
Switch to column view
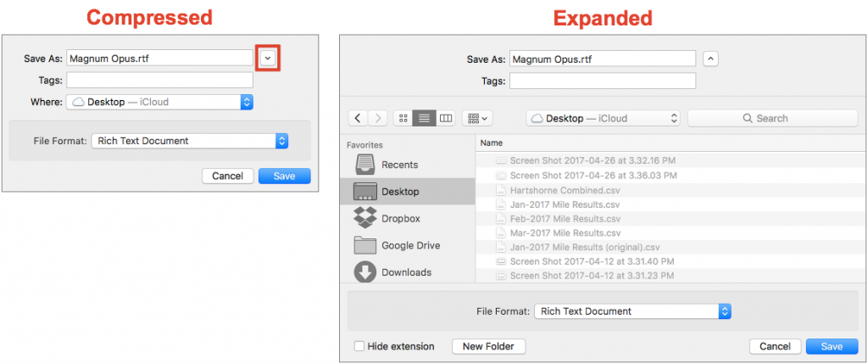[445, 118]
